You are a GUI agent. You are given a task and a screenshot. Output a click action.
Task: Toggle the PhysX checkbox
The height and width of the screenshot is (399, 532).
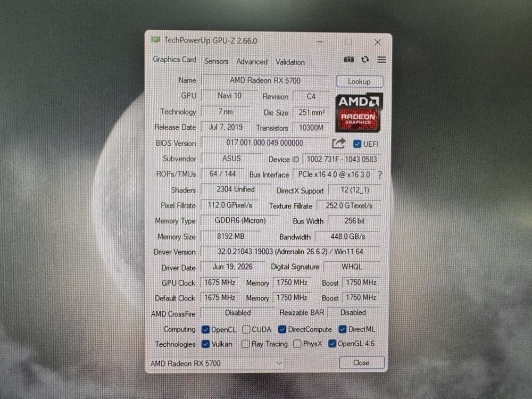click(x=297, y=344)
